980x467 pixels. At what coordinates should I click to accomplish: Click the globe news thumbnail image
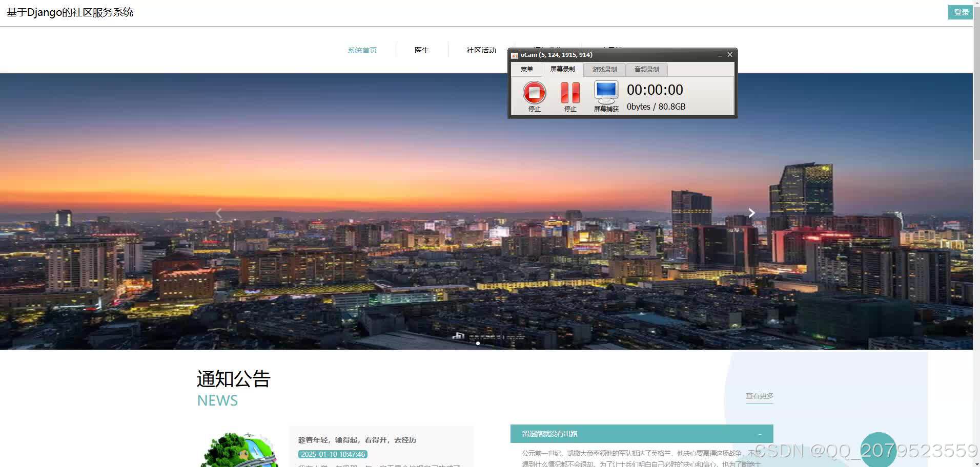pos(240,450)
